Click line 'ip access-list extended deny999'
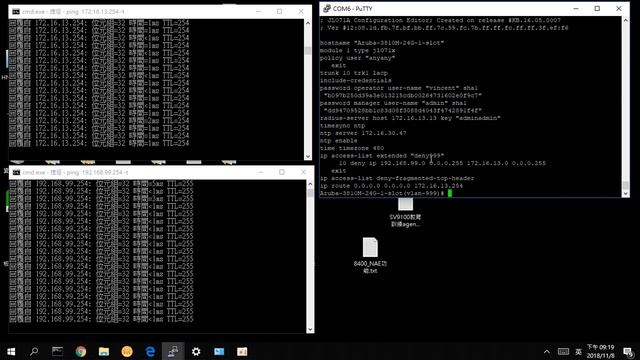The image size is (640, 360). coord(382,156)
